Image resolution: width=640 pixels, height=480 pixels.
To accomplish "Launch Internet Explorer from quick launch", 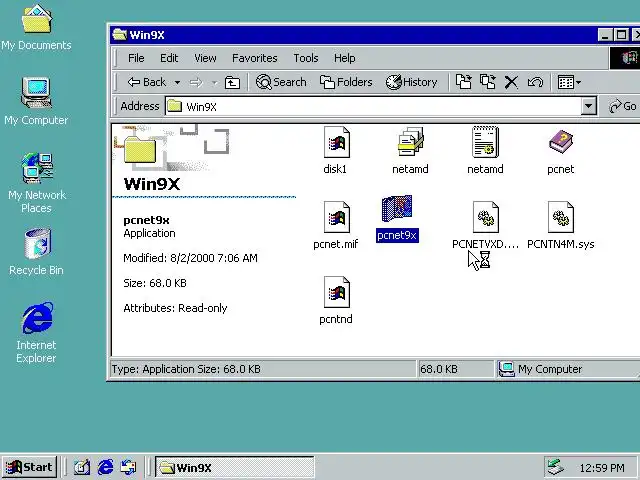I will (x=105, y=467).
